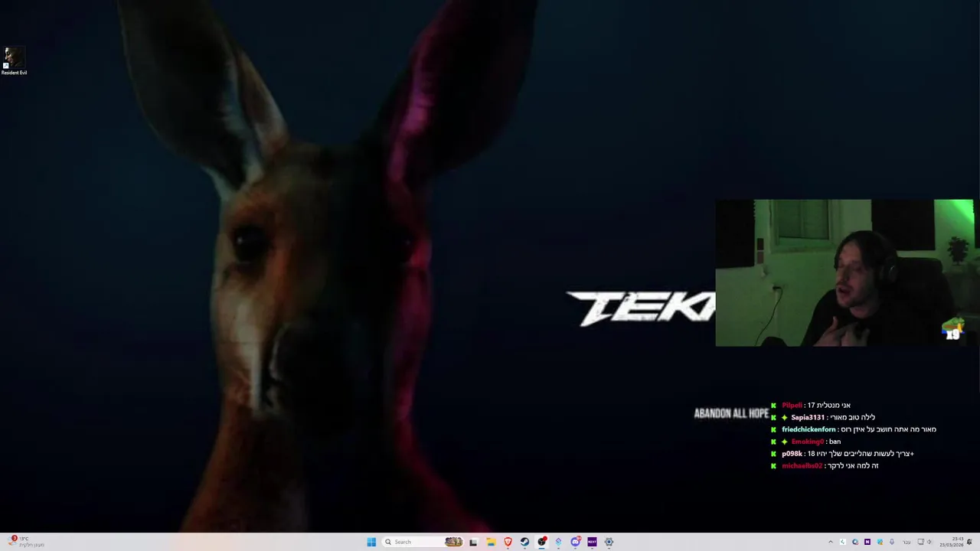Open File Explorer from the taskbar
This screenshot has width=980, height=551.
[491, 542]
